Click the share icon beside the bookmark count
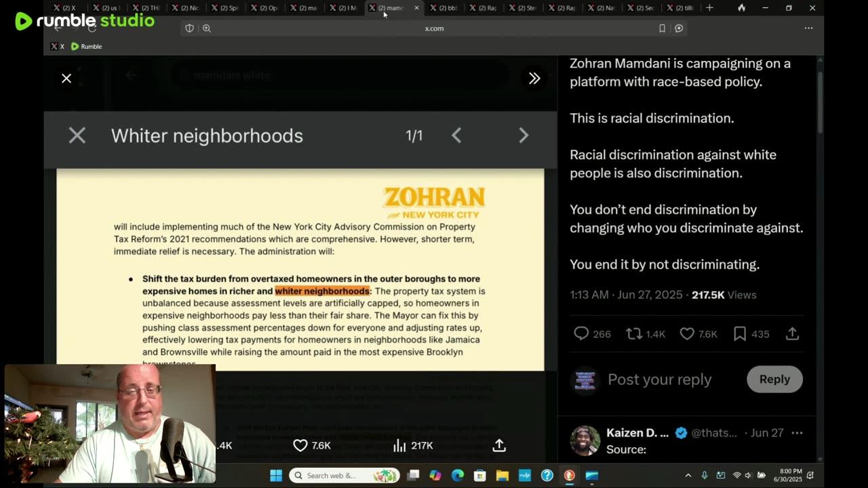Viewport: 868px width, 488px height. point(792,333)
